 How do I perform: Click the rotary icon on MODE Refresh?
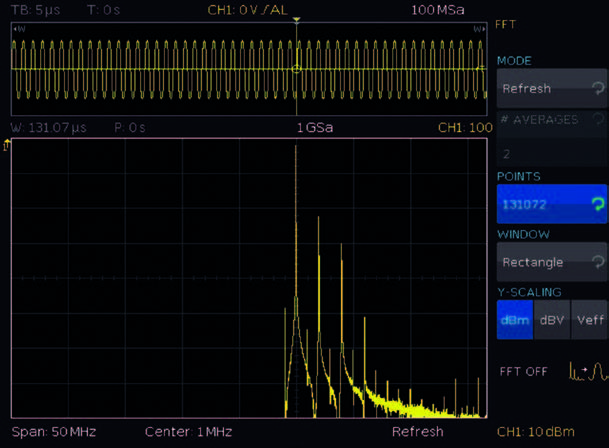(x=597, y=88)
